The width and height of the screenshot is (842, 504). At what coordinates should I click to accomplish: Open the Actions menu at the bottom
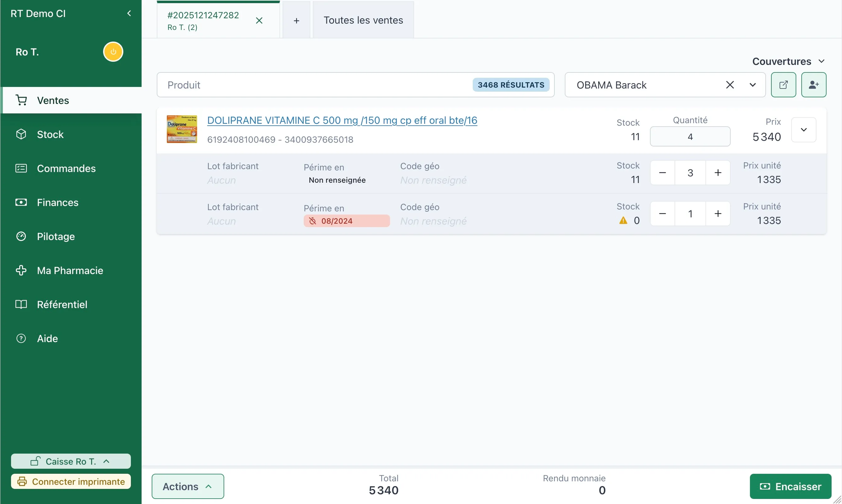[188, 486]
